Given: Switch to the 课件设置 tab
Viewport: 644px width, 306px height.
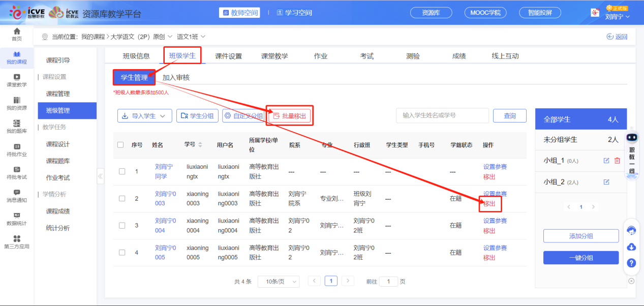Looking at the screenshot, I should [x=228, y=56].
